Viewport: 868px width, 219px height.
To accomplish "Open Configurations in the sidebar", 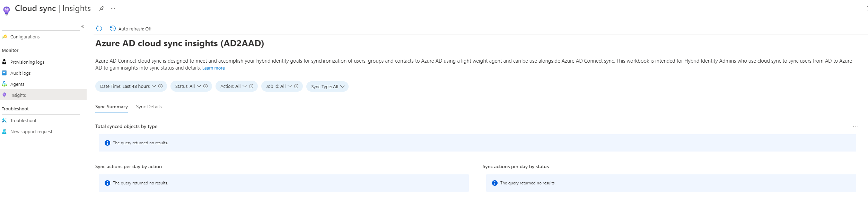I will [x=25, y=37].
